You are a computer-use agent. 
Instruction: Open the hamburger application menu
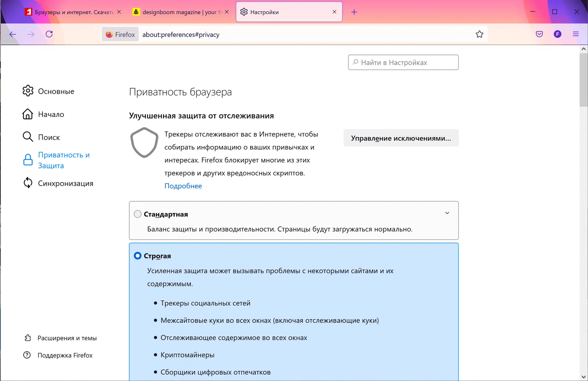pyautogui.click(x=575, y=35)
